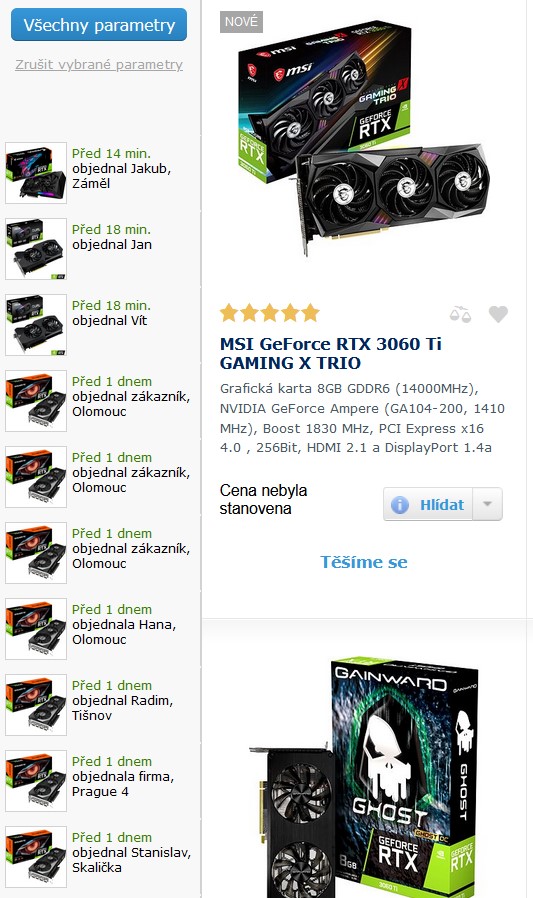Screen dimensions: 533x898
Task: Click the blue info icon in the Hlídat button
Action: click(400, 505)
